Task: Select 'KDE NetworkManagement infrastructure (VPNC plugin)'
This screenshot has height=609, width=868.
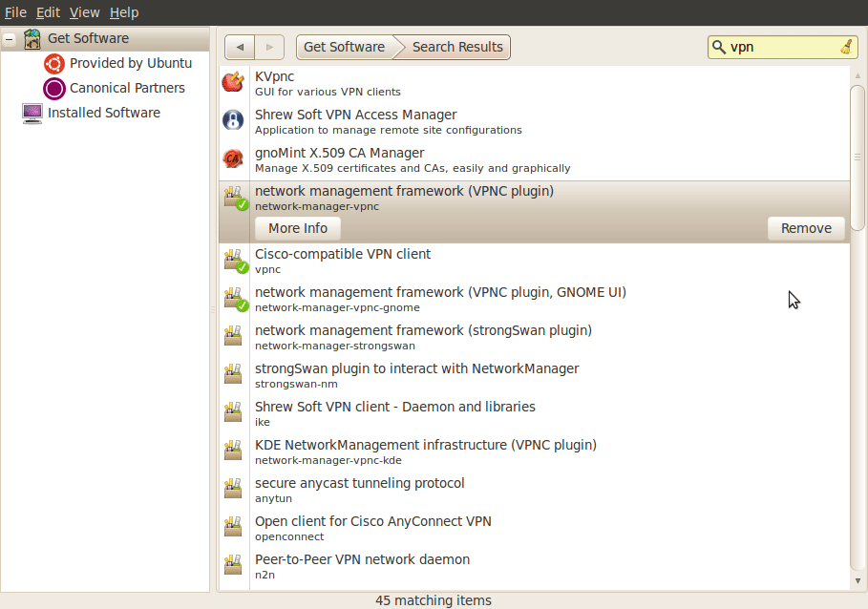Action: 426,445
